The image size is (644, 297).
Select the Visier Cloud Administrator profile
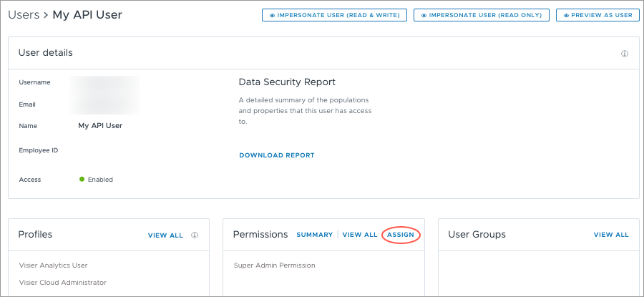[x=62, y=283]
